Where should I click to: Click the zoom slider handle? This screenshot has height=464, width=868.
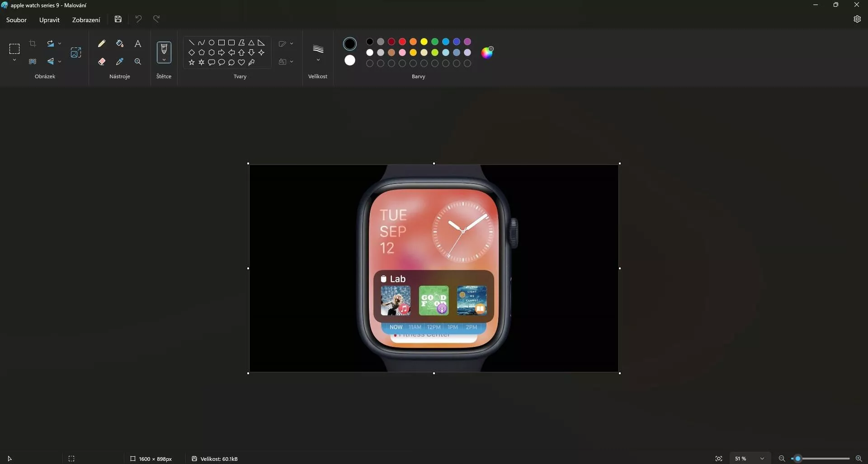(798, 459)
